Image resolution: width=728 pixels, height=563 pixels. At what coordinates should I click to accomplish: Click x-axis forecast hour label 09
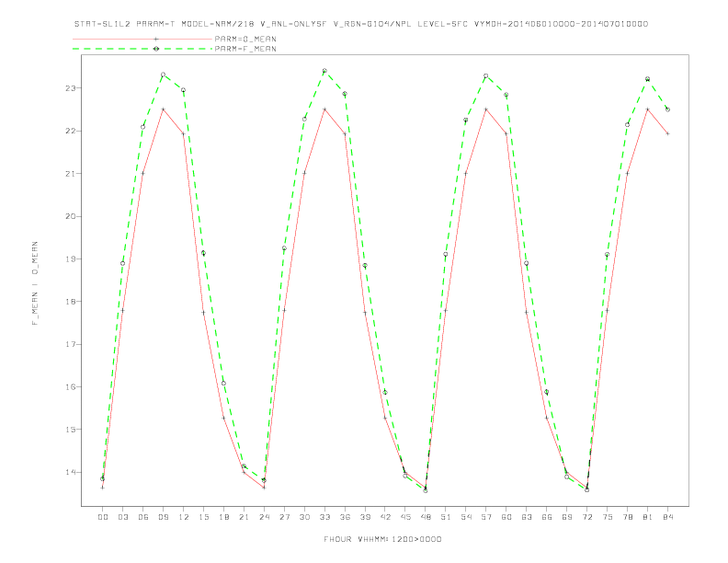[163, 517]
